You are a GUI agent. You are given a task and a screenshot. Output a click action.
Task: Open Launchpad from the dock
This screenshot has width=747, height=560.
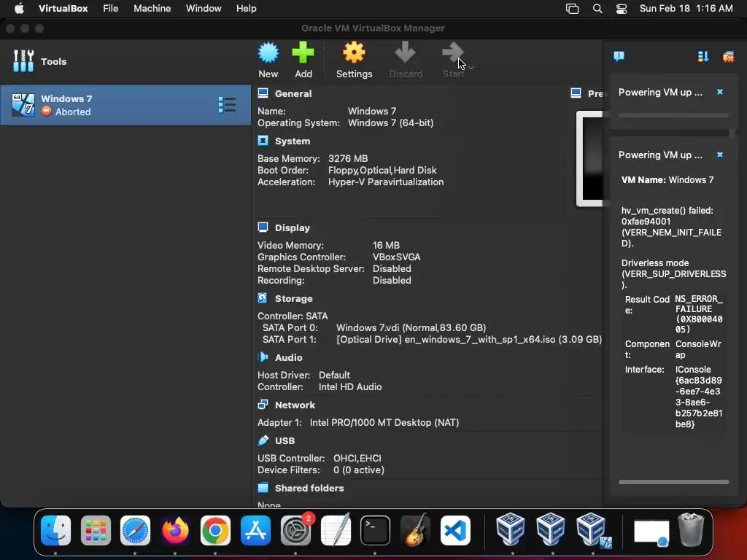tap(96, 530)
